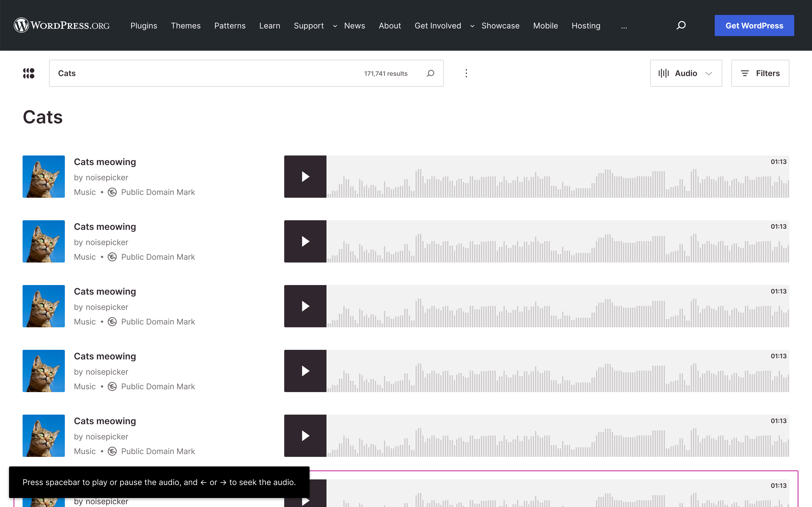The height and width of the screenshot is (507, 812).
Task: Open the search magnifier in the top navigation
Action: [x=681, y=25]
